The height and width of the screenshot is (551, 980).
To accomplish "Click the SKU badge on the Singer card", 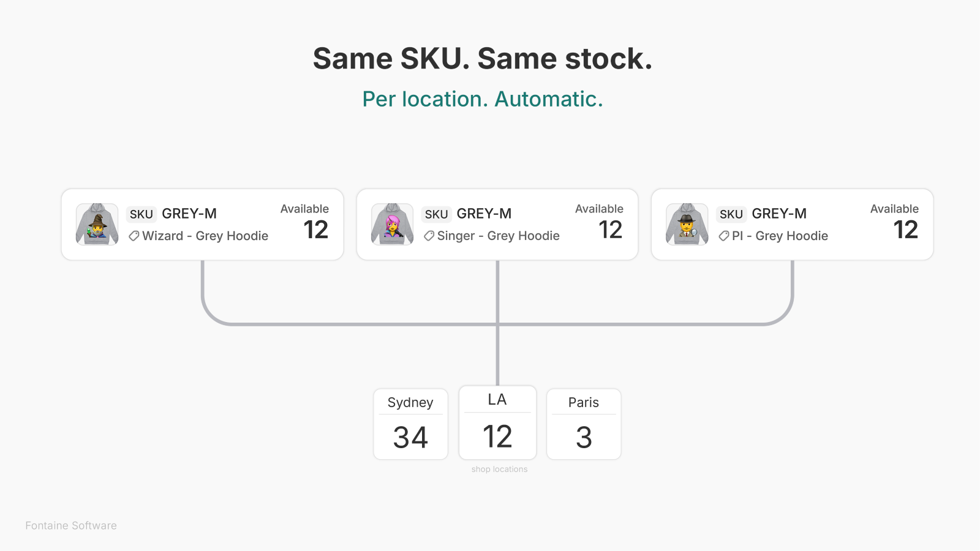I will (436, 214).
